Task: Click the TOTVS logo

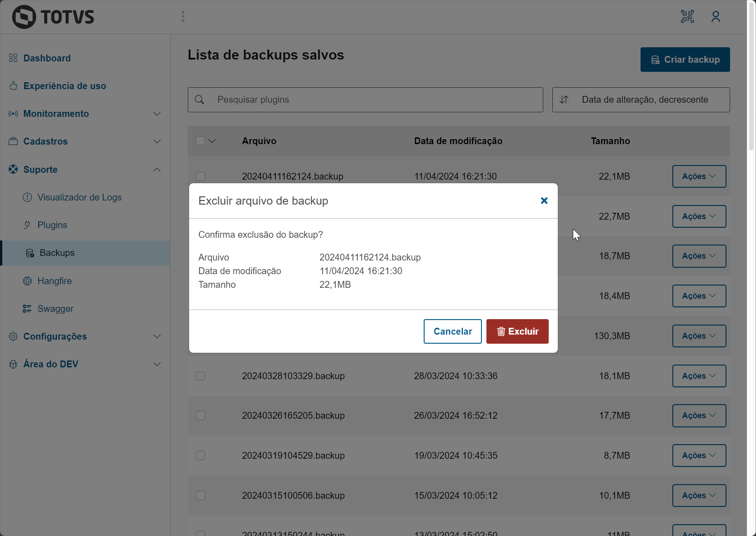Action: (52, 16)
